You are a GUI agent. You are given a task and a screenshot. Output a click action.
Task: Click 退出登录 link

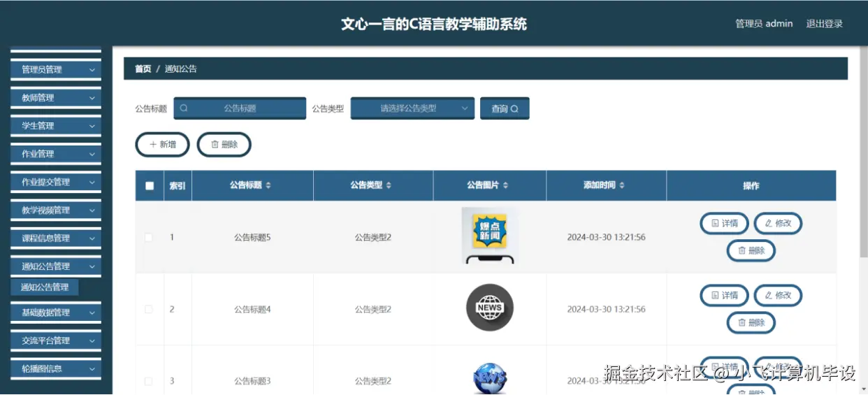pyautogui.click(x=825, y=24)
